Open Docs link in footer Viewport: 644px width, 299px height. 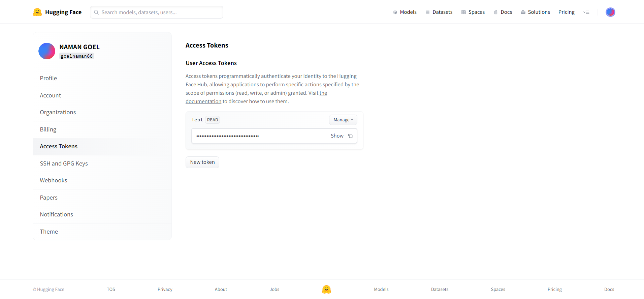(x=609, y=289)
